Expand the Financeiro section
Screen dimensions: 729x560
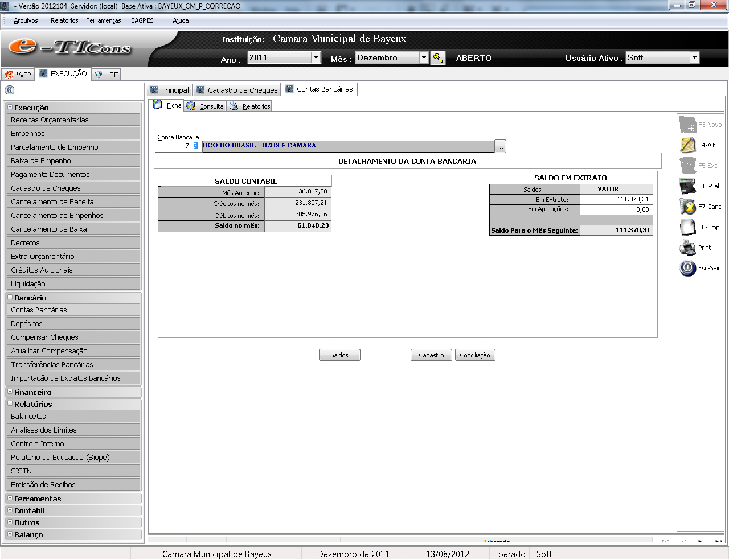click(x=10, y=392)
